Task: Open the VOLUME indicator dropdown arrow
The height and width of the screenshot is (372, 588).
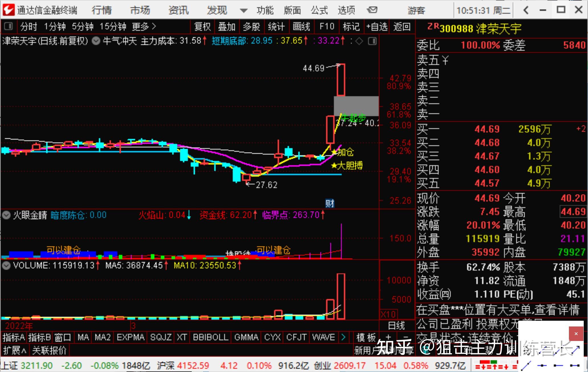Action: click(6, 266)
